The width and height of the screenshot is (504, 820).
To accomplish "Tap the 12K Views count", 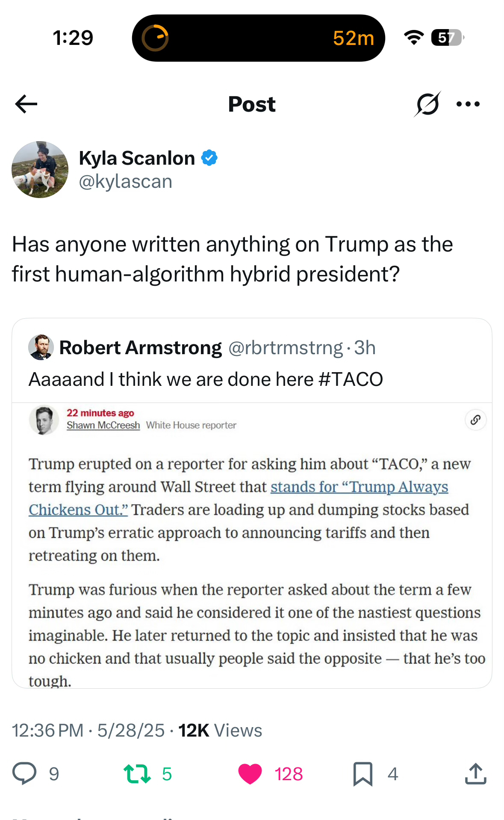I will tap(220, 731).
